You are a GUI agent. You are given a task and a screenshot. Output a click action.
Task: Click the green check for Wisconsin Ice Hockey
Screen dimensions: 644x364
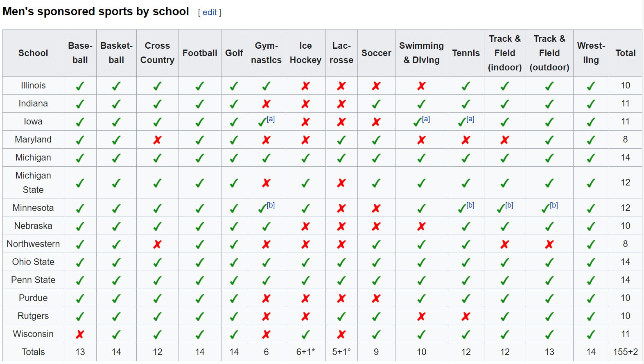305,335
